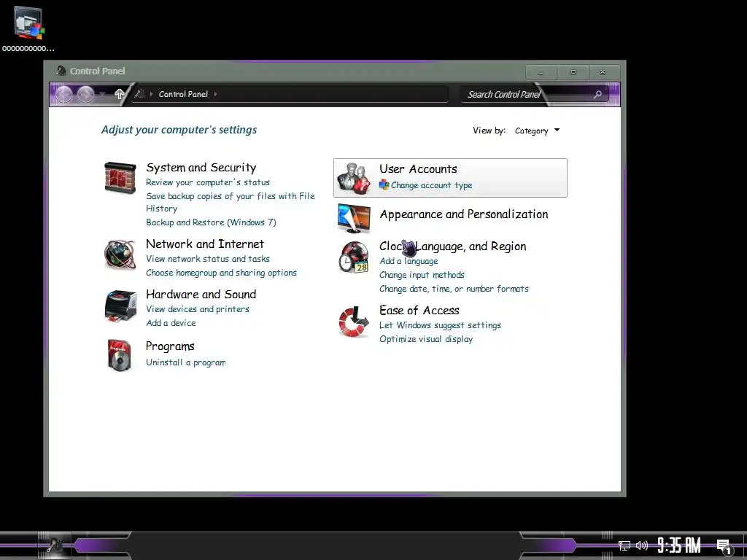
Task: Expand the arrow before Control Panel breadcrumb
Action: point(152,94)
